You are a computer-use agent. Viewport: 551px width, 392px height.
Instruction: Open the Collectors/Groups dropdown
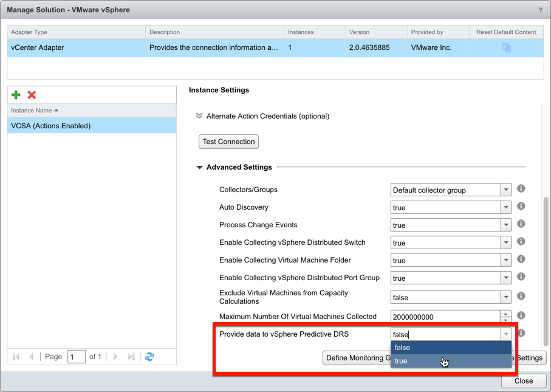click(506, 190)
